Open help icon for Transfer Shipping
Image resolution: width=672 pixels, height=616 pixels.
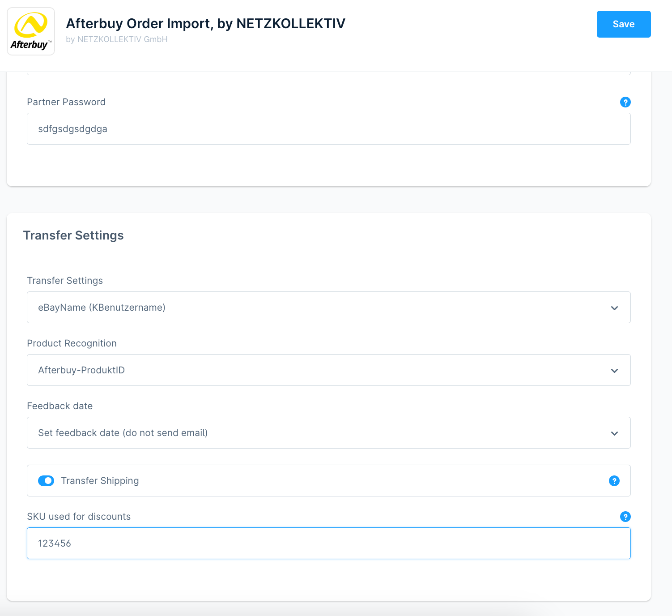pos(614,481)
